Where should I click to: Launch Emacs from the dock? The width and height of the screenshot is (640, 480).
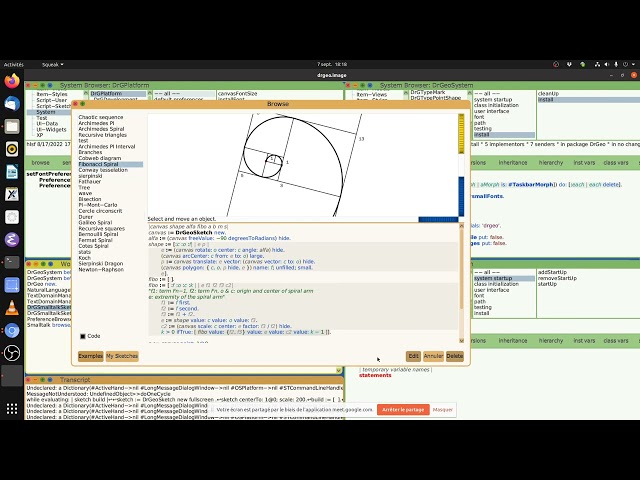(x=12, y=240)
